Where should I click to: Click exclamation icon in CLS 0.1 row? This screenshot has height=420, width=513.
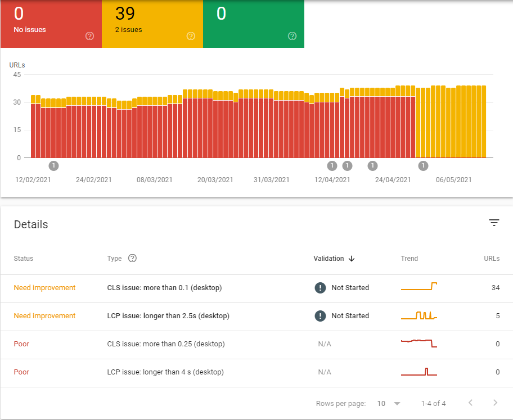(320, 287)
